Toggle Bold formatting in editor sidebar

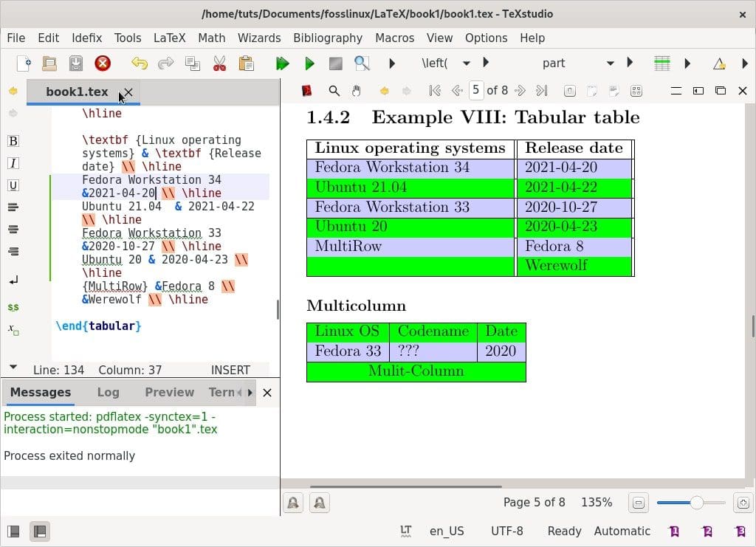click(x=13, y=141)
